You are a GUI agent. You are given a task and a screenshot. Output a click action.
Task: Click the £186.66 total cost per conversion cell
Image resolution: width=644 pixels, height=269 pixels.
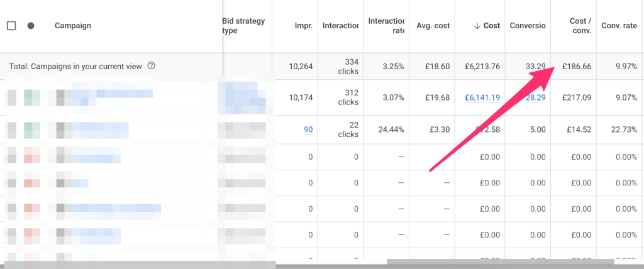(576, 66)
